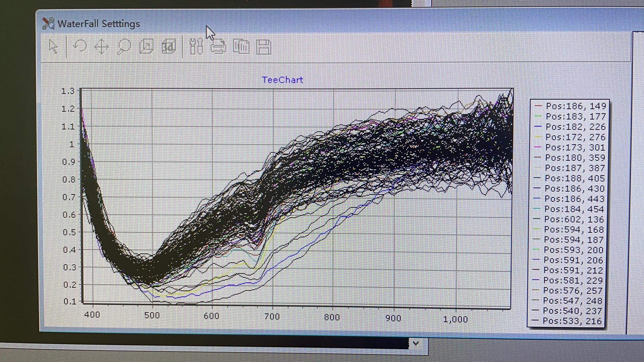644x362 pixels.
Task: Click legend entry Pos:581, 229
Action: 573,280
